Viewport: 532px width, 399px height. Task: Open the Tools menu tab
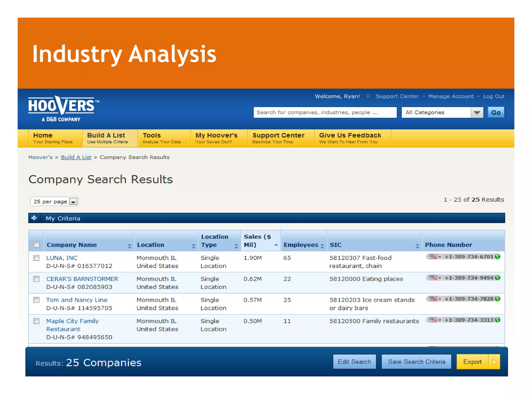tap(164, 138)
